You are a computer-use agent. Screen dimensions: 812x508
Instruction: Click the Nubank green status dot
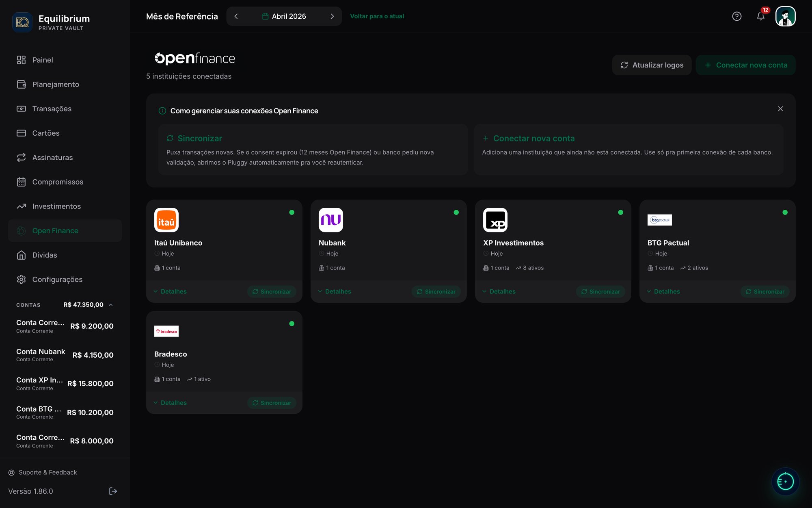click(x=456, y=212)
